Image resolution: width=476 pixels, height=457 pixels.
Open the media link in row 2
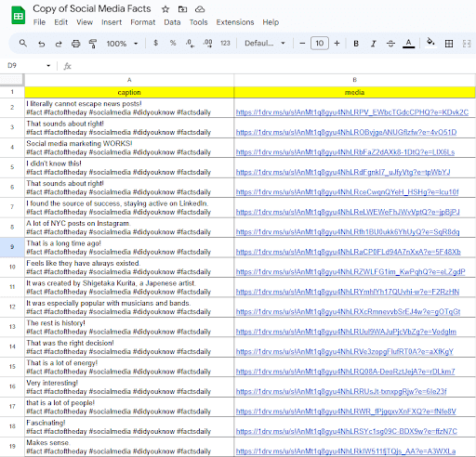[x=352, y=112]
